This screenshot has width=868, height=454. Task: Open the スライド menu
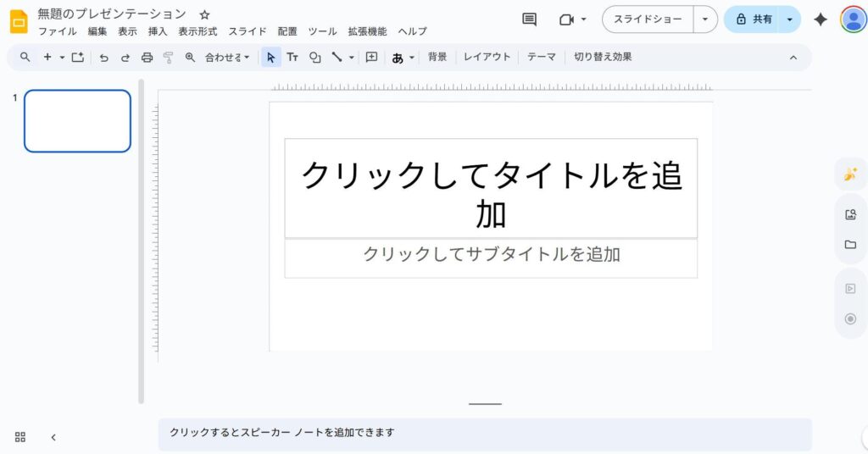click(248, 31)
